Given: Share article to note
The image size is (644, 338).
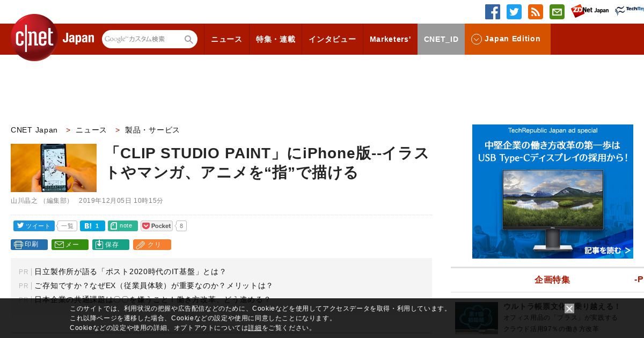Looking at the screenshot, I should point(123,226).
